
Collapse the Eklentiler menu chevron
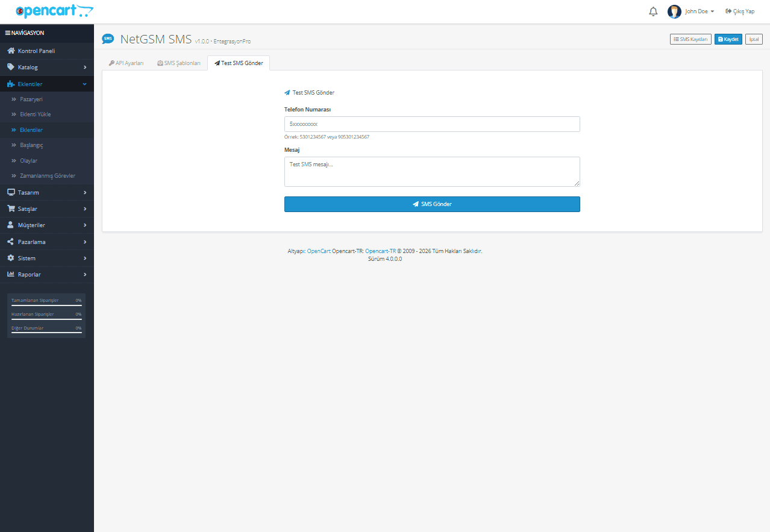pos(85,84)
